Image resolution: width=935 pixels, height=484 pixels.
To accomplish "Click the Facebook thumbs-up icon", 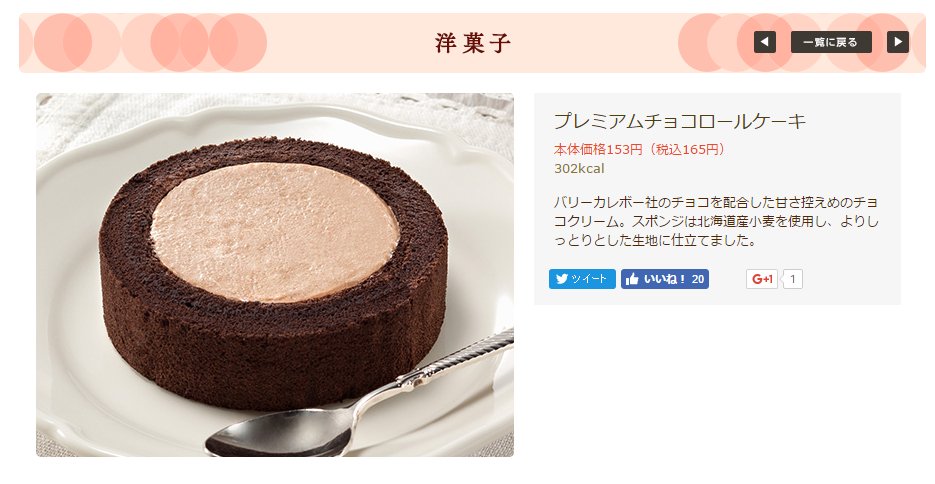I will pyautogui.click(x=632, y=279).
